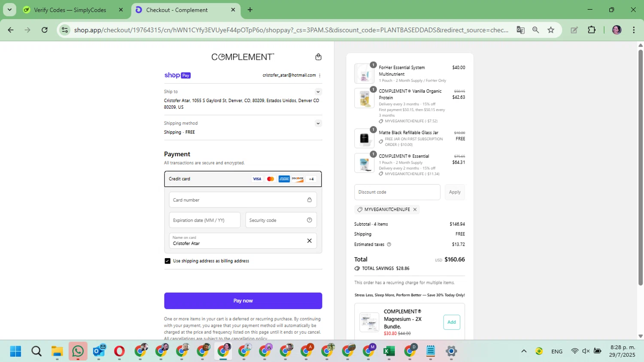Open the tab search dropdown
This screenshot has width=644, height=362.
pyautogui.click(x=9, y=10)
